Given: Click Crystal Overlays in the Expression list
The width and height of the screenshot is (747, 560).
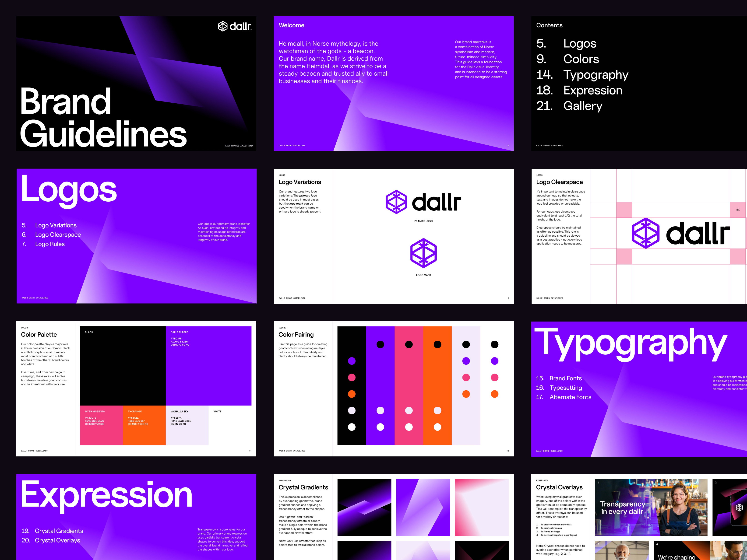Looking at the screenshot, I should tap(57, 540).
